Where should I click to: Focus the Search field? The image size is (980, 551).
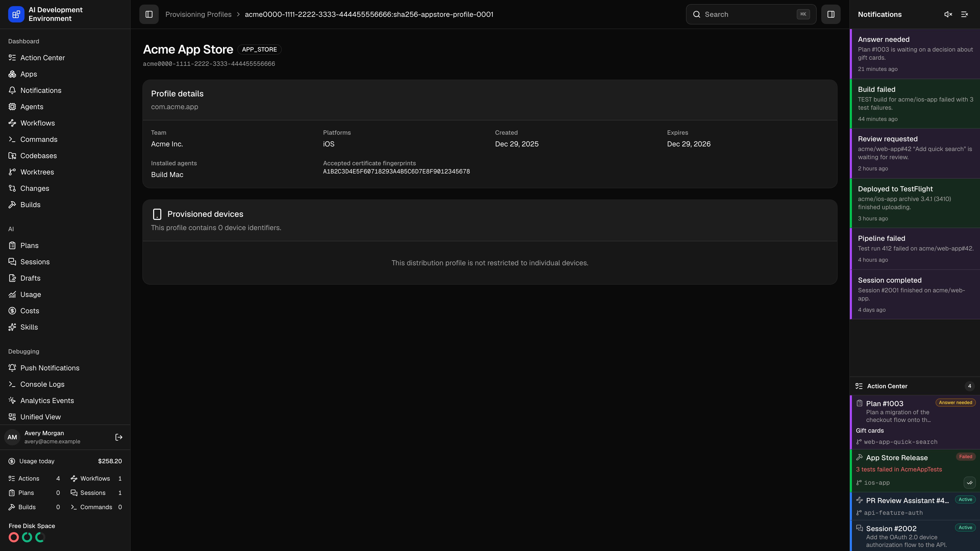(751, 14)
